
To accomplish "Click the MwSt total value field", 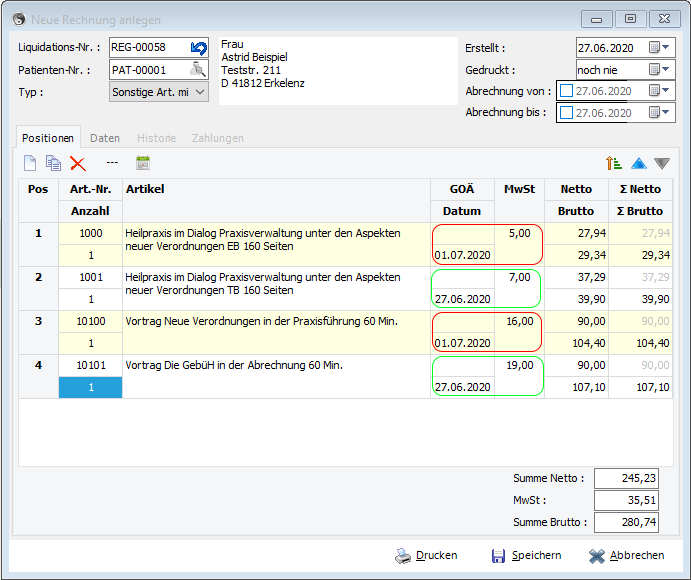I will point(626,500).
